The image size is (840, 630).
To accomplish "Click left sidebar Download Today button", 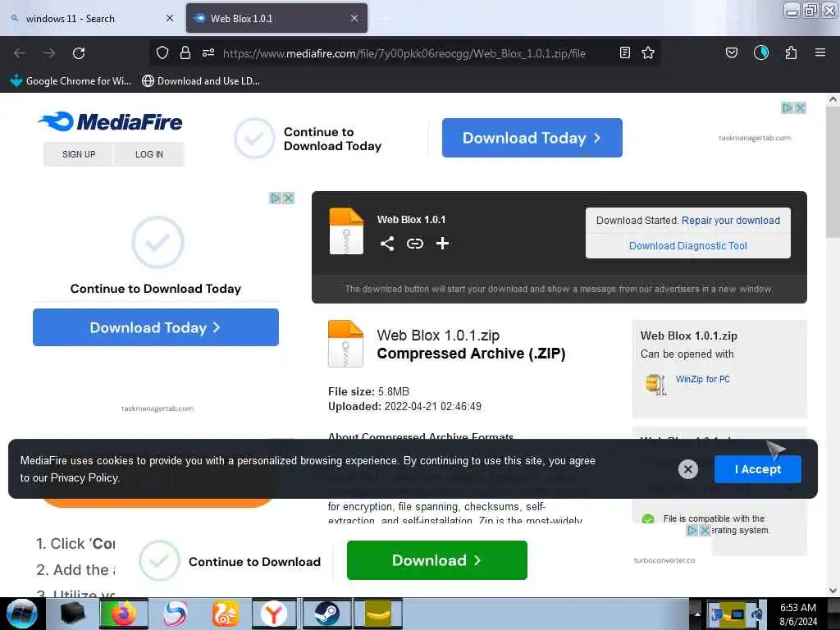I will pyautogui.click(x=155, y=327).
